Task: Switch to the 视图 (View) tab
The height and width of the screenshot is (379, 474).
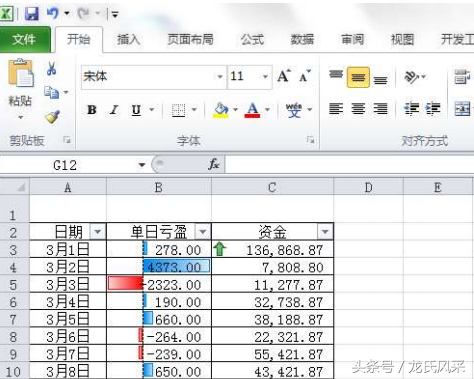Action: pos(402,40)
